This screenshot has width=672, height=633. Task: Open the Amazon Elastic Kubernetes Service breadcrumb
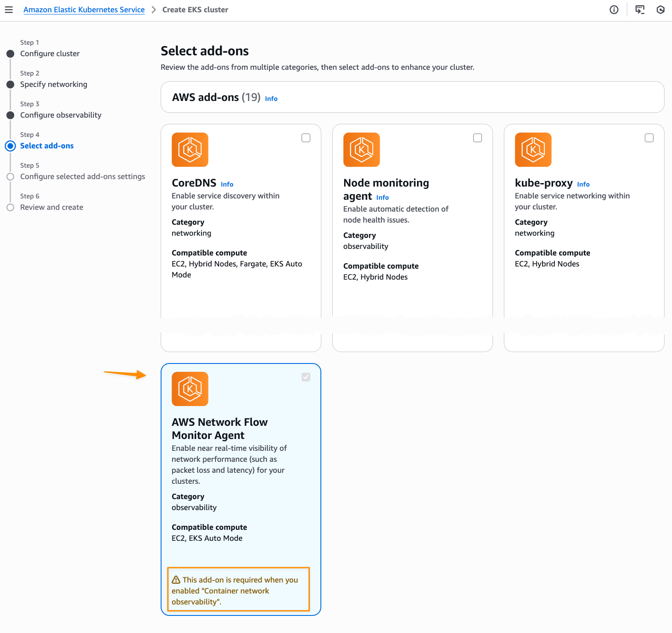click(84, 10)
